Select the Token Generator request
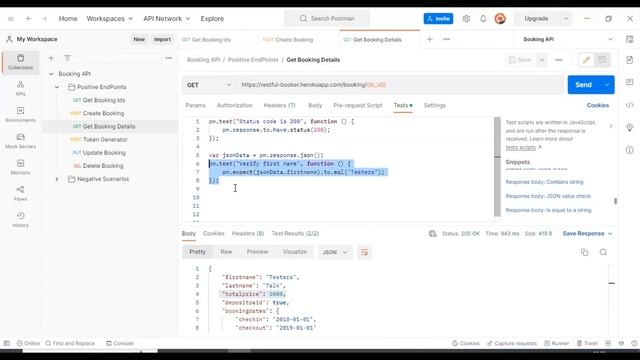The height and width of the screenshot is (360, 640). pos(105,140)
